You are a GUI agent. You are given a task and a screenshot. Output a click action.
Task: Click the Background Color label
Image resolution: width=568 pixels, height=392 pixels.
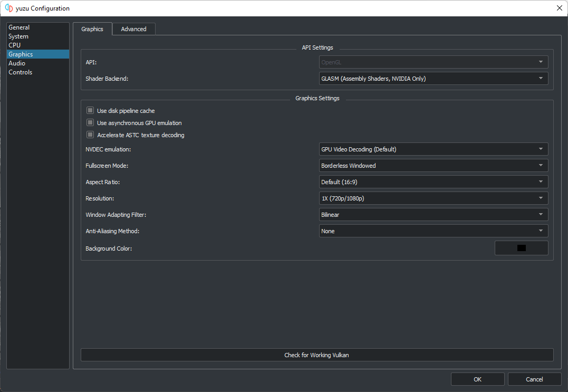point(109,248)
